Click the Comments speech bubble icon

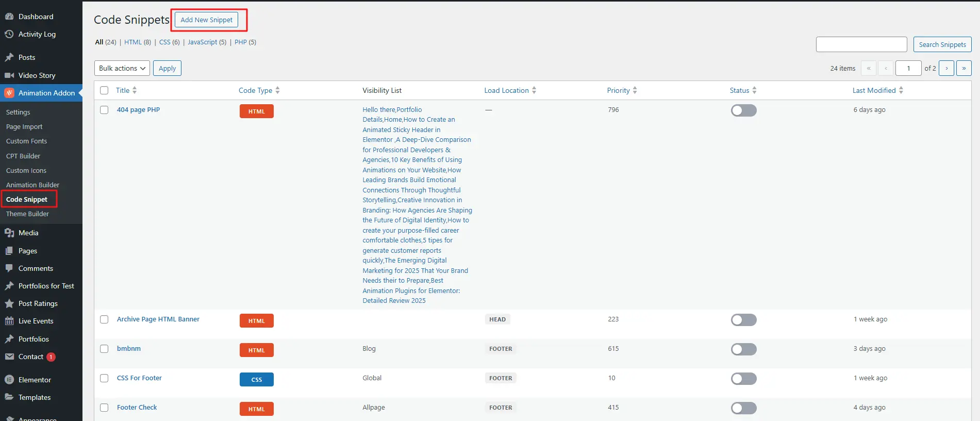pyautogui.click(x=9, y=268)
